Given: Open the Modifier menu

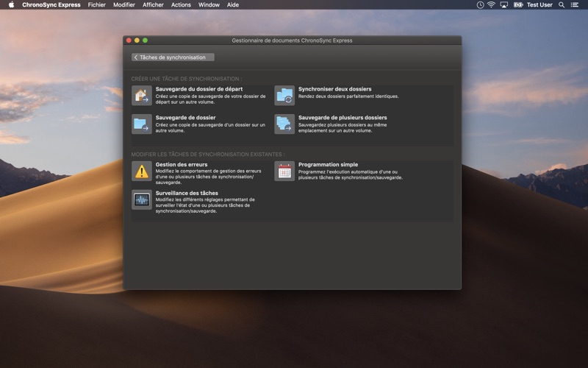Looking at the screenshot, I should [124, 5].
